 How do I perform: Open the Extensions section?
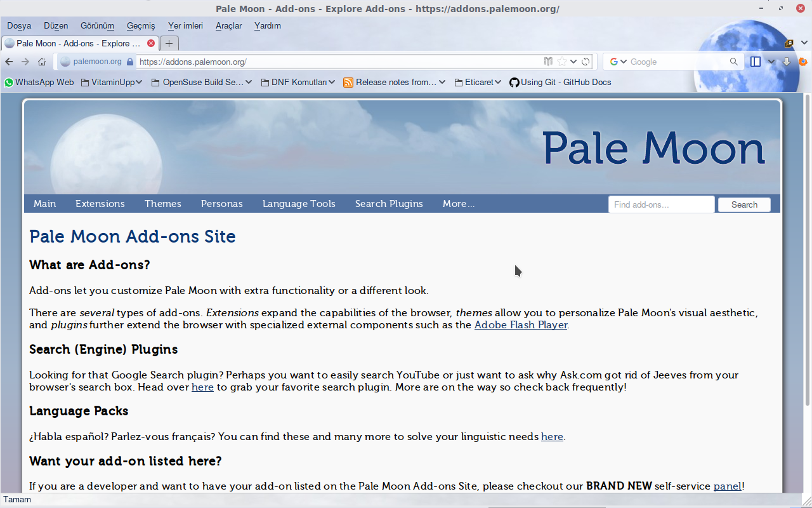(x=100, y=204)
